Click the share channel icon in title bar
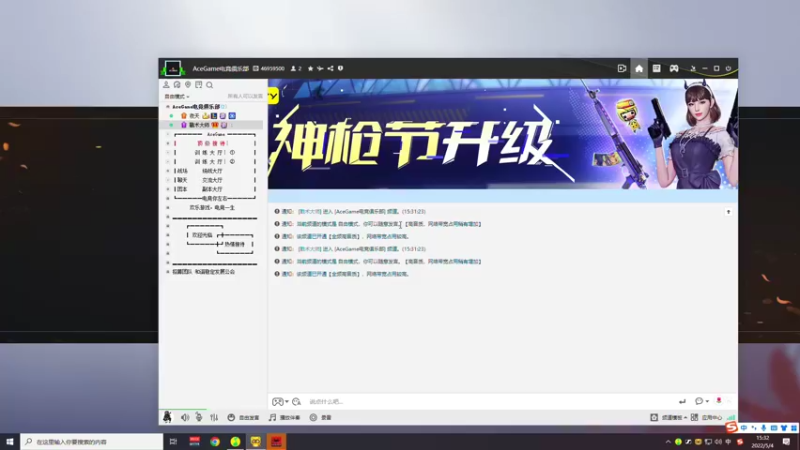The height and width of the screenshot is (450, 800). (x=330, y=68)
